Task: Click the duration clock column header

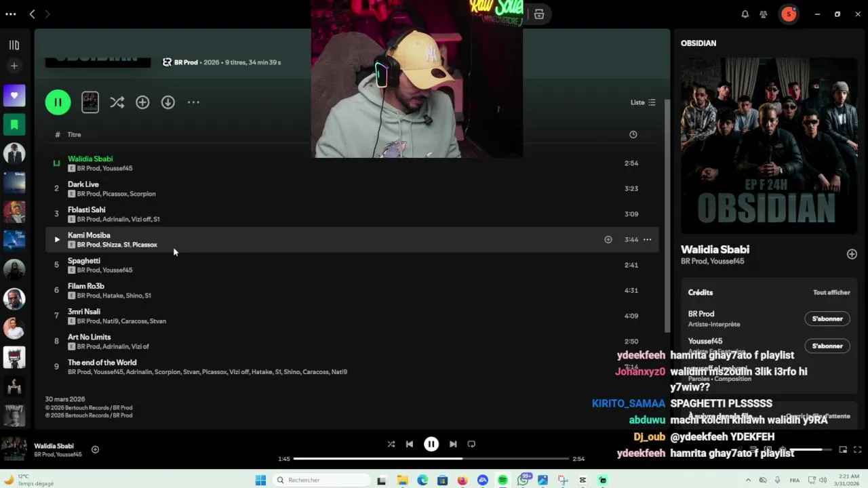Action: 633,134
